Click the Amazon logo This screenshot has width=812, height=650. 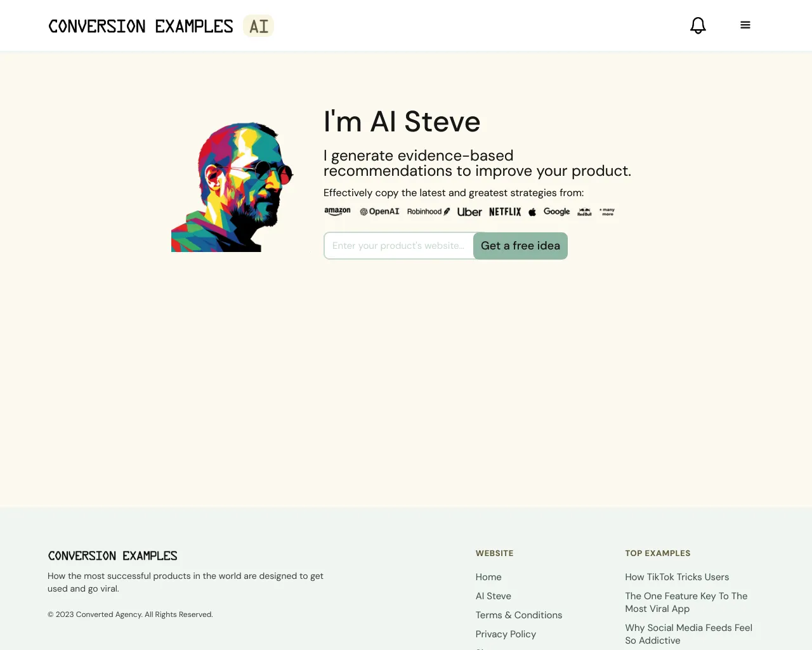point(337,211)
